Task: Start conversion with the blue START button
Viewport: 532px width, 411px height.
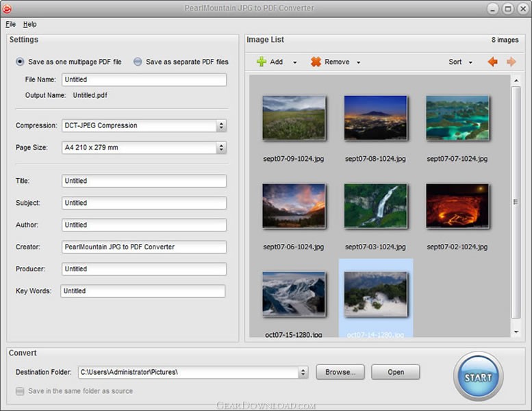Action: click(x=478, y=376)
